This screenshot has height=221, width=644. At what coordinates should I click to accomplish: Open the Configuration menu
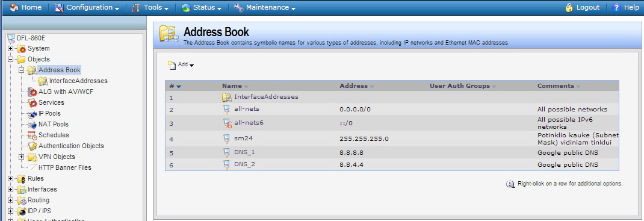pyautogui.click(x=87, y=7)
